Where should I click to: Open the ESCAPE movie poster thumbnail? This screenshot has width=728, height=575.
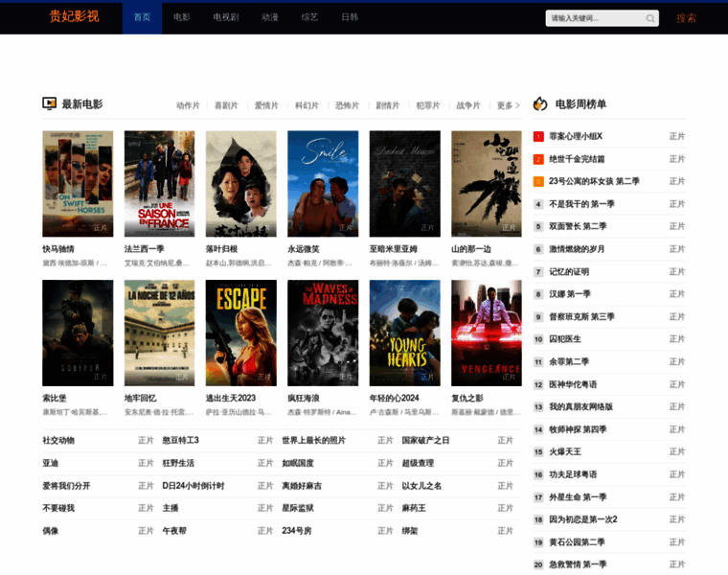[240, 333]
